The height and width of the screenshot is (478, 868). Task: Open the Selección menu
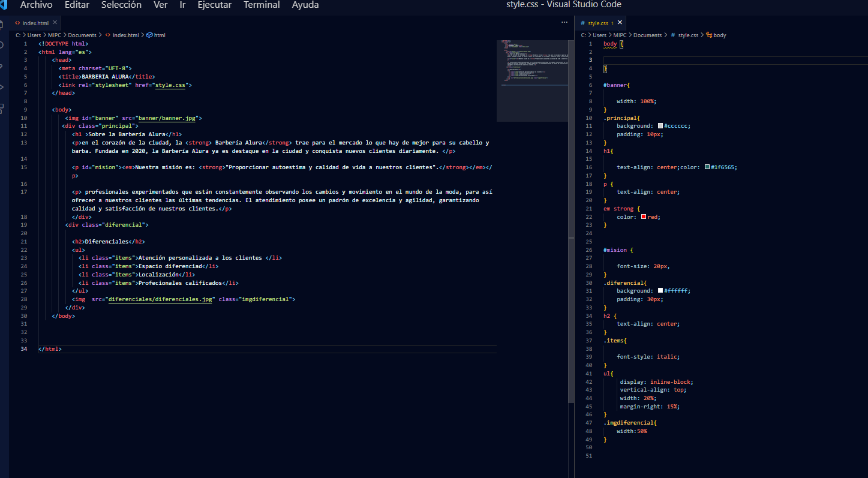tap(121, 5)
